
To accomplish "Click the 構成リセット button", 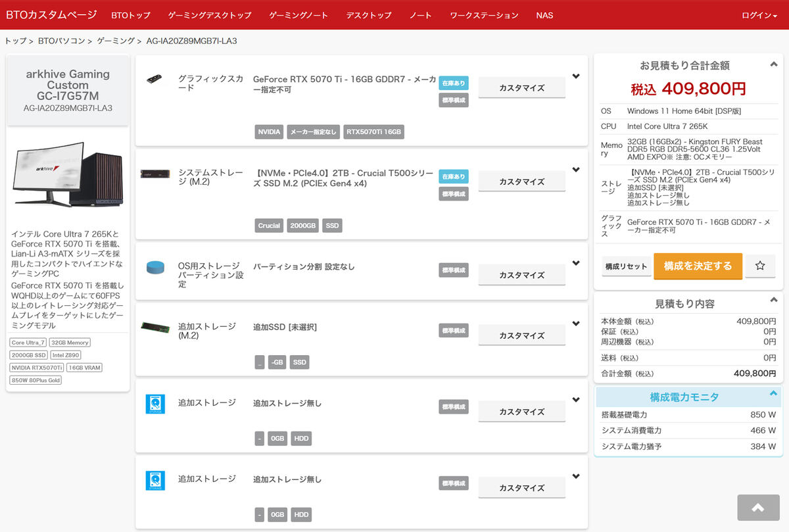I will [x=626, y=266].
